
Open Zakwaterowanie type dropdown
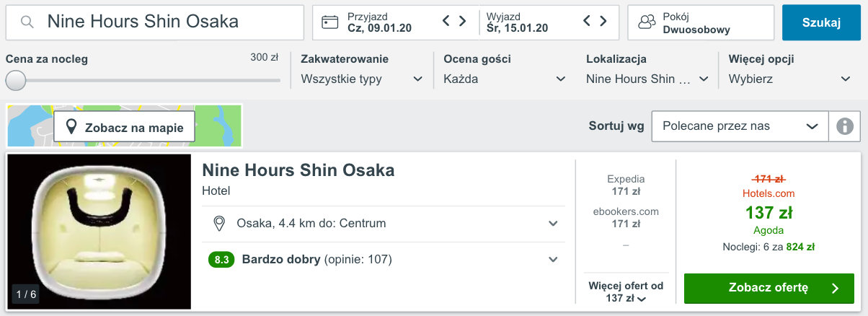coord(362,79)
